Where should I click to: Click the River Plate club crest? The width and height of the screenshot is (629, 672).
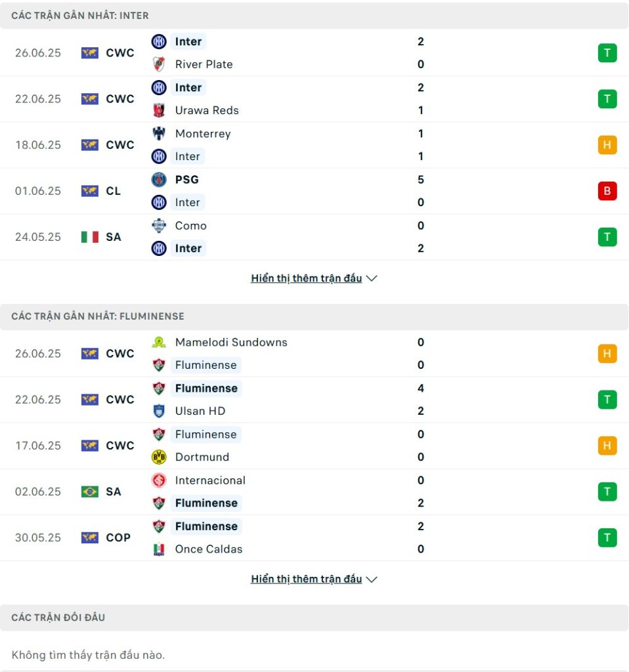tap(159, 64)
